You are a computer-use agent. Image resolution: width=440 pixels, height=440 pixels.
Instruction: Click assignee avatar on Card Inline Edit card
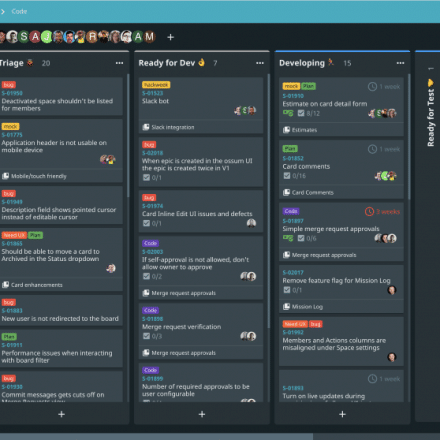251,223
